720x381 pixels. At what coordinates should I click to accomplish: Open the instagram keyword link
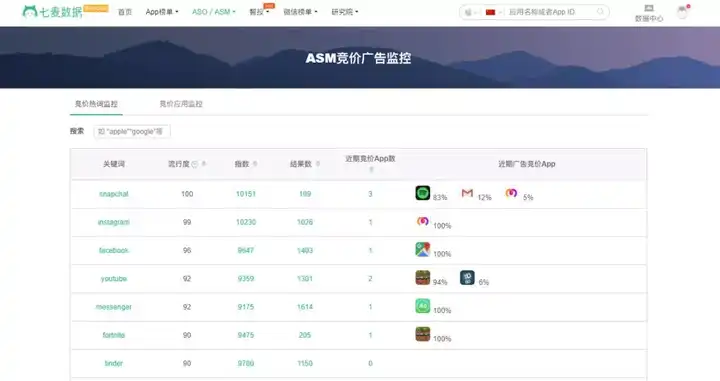tap(114, 222)
